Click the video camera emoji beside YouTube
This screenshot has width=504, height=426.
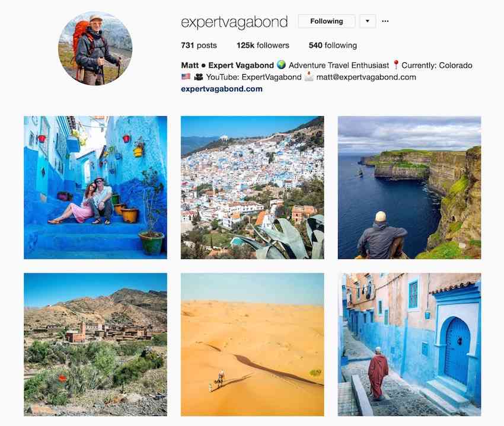[x=199, y=77]
